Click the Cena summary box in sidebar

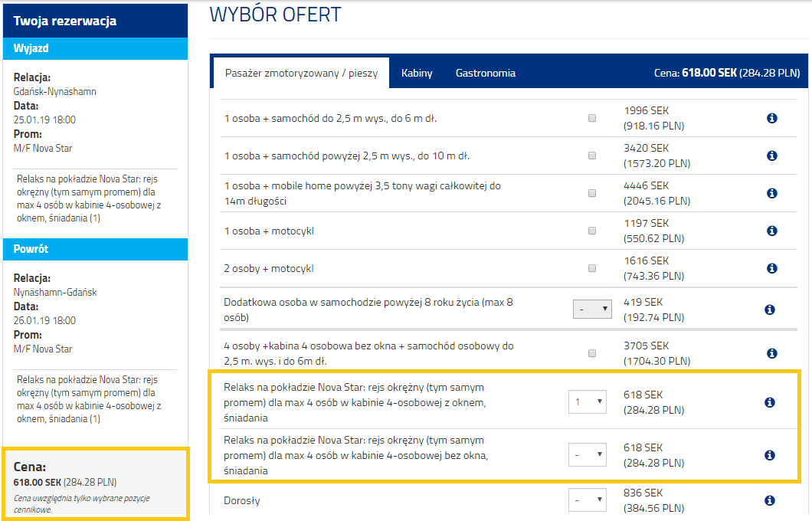pyautogui.click(x=96, y=483)
